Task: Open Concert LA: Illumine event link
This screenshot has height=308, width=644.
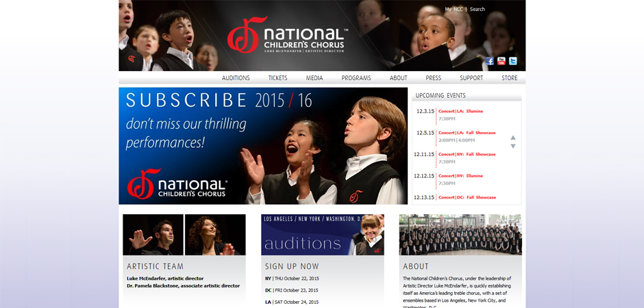Action: click(460, 111)
